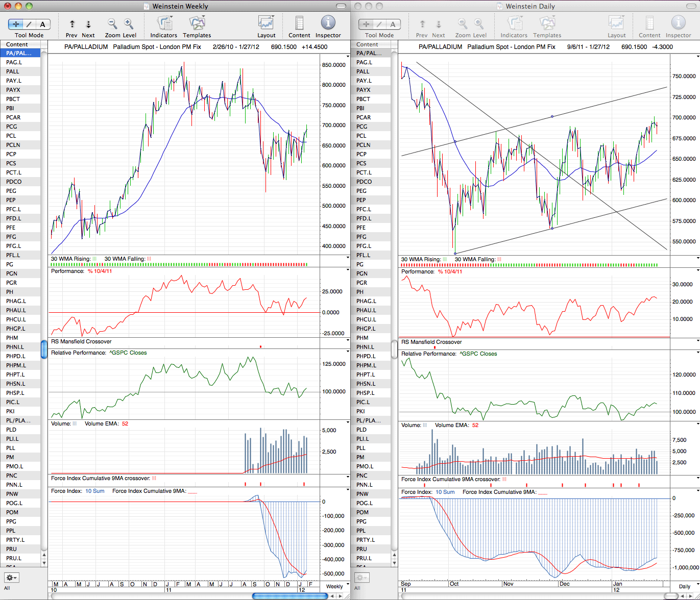Open Daily Volume pane menu arrow

pyautogui.click(x=698, y=424)
